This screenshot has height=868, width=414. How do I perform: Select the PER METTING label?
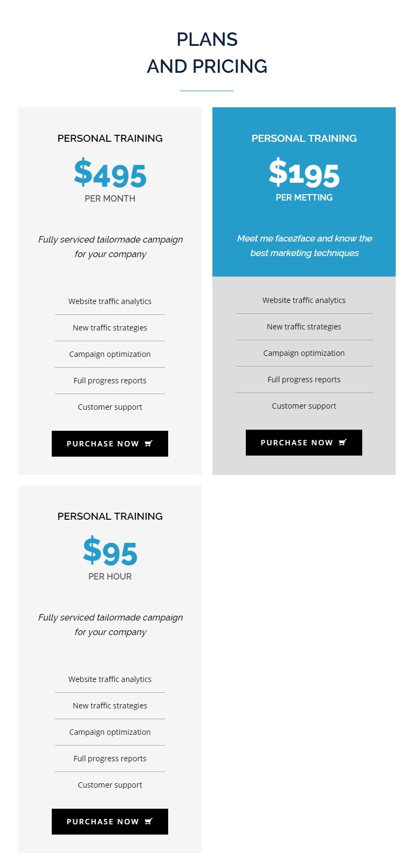click(304, 198)
